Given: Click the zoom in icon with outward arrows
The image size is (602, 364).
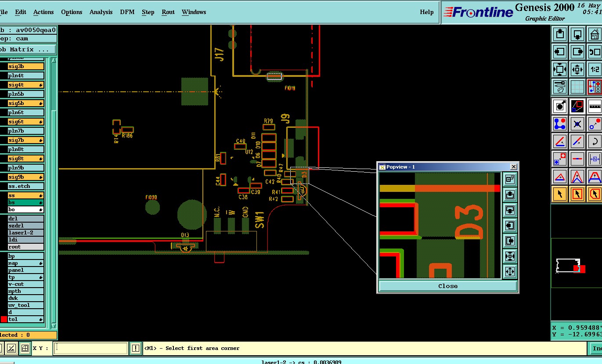Looking at the screenshot, I should coord(560,69).
